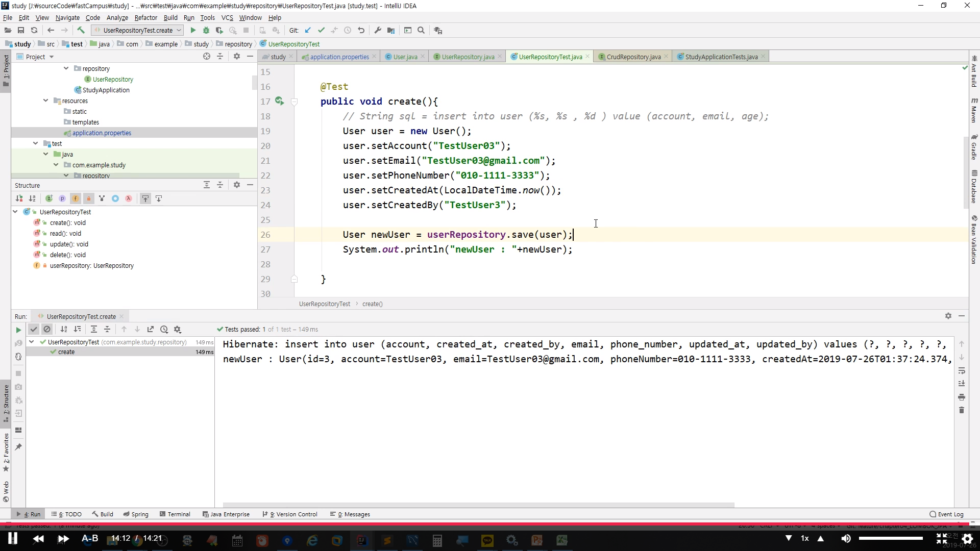Open the Refactor menu
The image size is (980, 551).
[145, 17]
